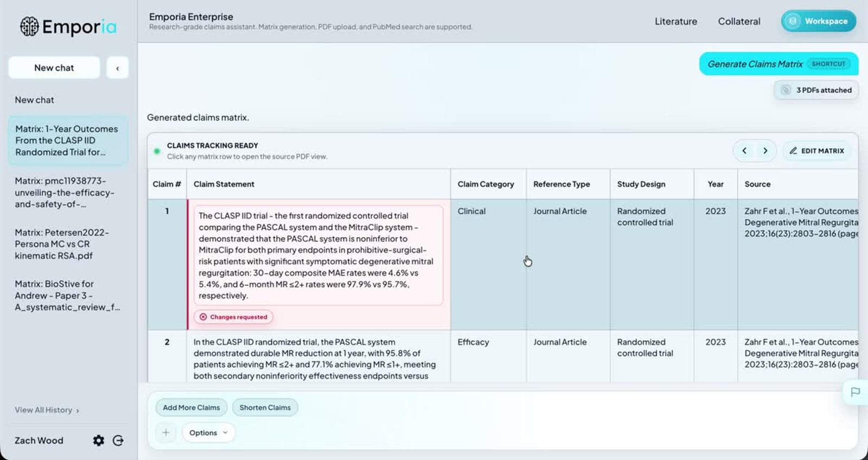Viewport: 868px width, 460px height.
Task: Open Matrix: BioStive for Andrew history entry
Action: pyautogui.click(x=67, y=296)
